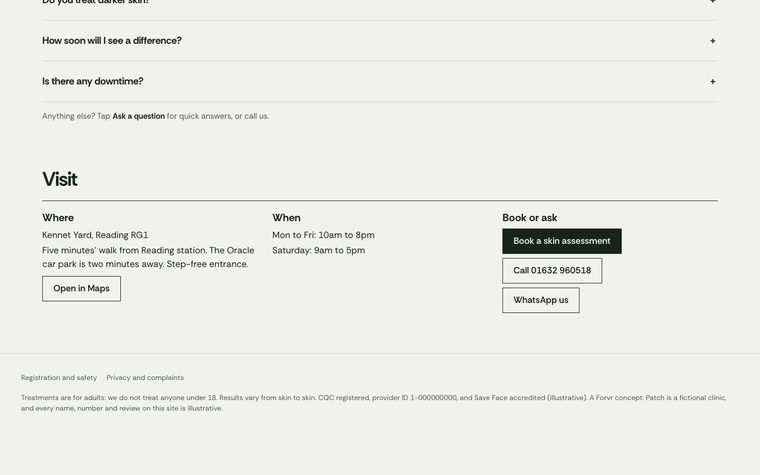760x475 pixels.
Task: Click the 'When' column heading
Action: (286, 218)
